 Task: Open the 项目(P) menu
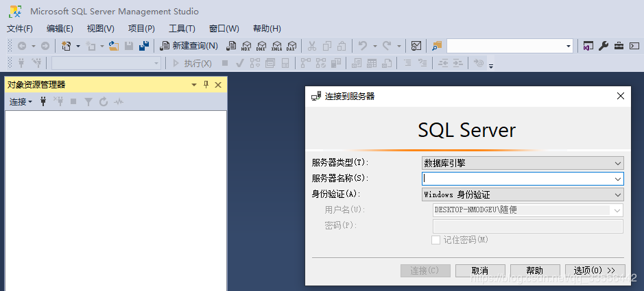click(x=141, y=29)
